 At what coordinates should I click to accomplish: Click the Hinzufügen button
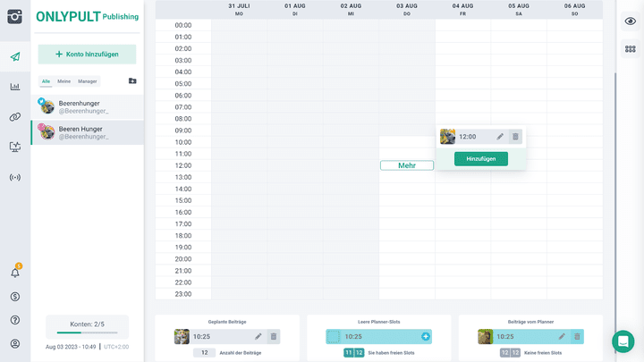pos(481,159)
